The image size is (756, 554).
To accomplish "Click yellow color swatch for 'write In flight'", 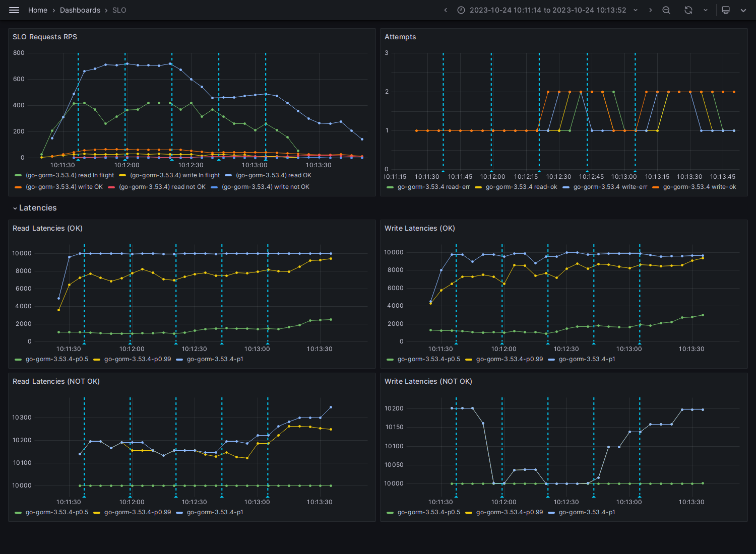I will point(122,176).
